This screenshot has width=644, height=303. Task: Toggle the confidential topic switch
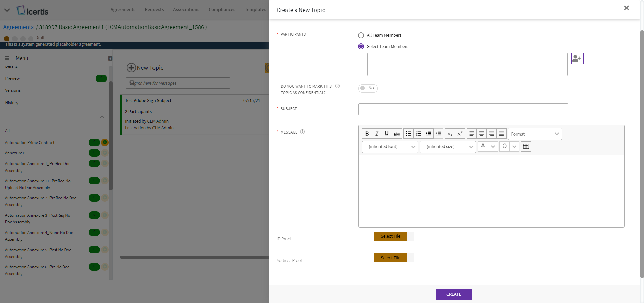(368, 88)
